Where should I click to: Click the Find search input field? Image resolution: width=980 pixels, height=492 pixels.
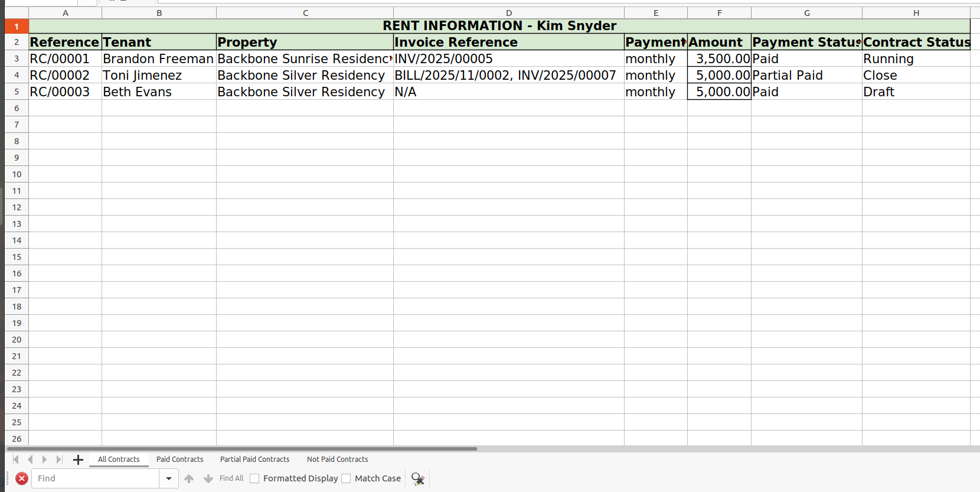tap(95, 478)
